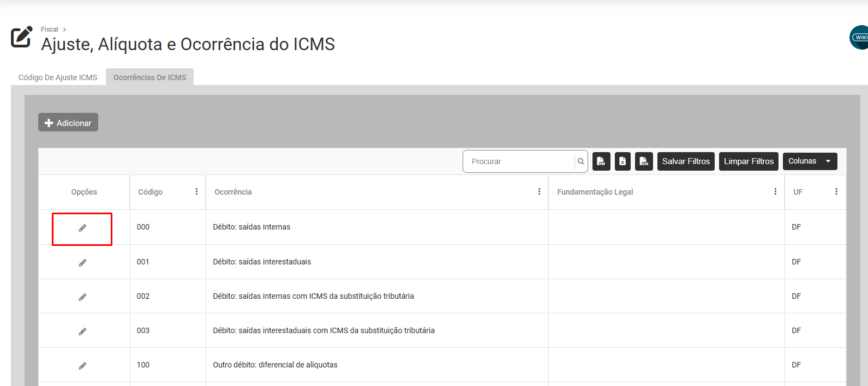Open Código column options menu
Viewport: 868px width, 386px height.
click(196, 191)
